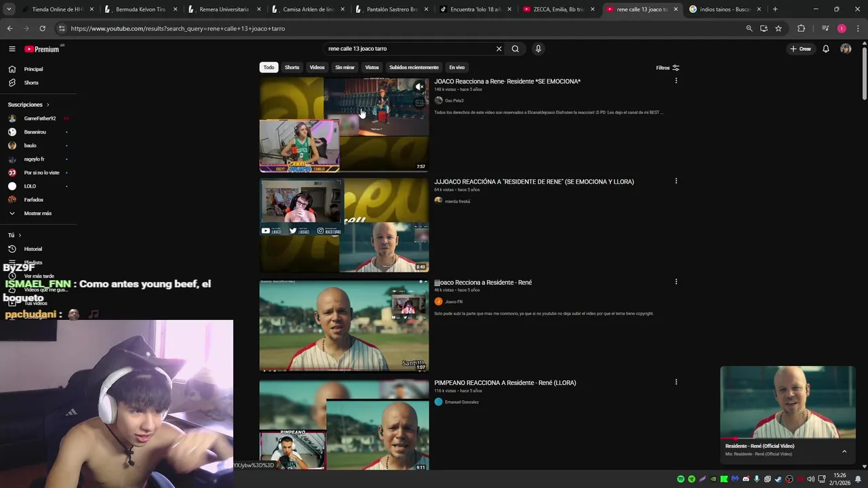Open JJJOACO REACCIONA A RESIDENTE DE RENE title

click(534, 182)
